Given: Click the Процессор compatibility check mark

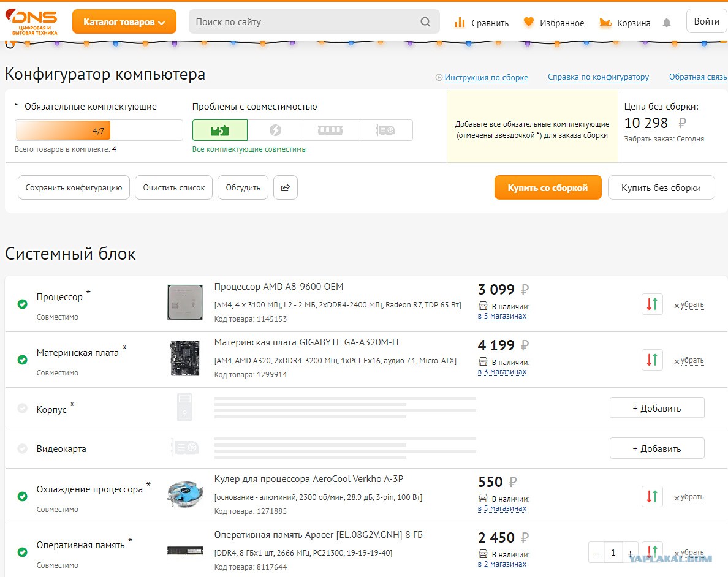Looking at the screenshot, I should point(22,304).
